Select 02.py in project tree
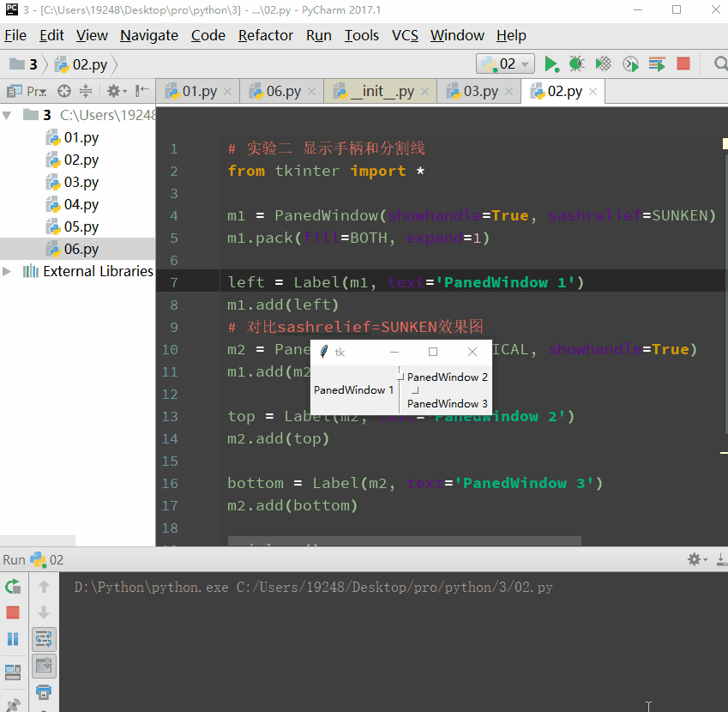The height and width of the screenshot is (712, 728). (72, 160)
